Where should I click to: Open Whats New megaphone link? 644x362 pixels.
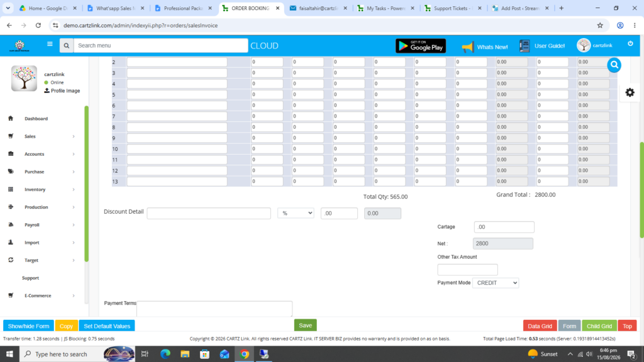484,47
